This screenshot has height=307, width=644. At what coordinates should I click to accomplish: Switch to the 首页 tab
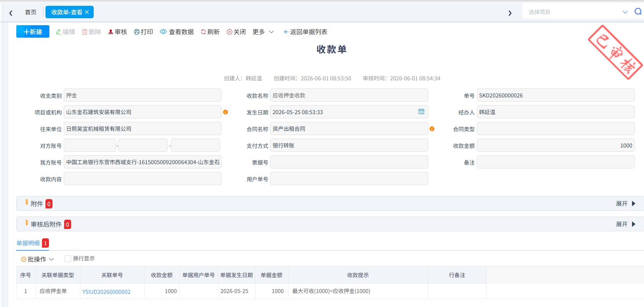[x=31, y=12]
